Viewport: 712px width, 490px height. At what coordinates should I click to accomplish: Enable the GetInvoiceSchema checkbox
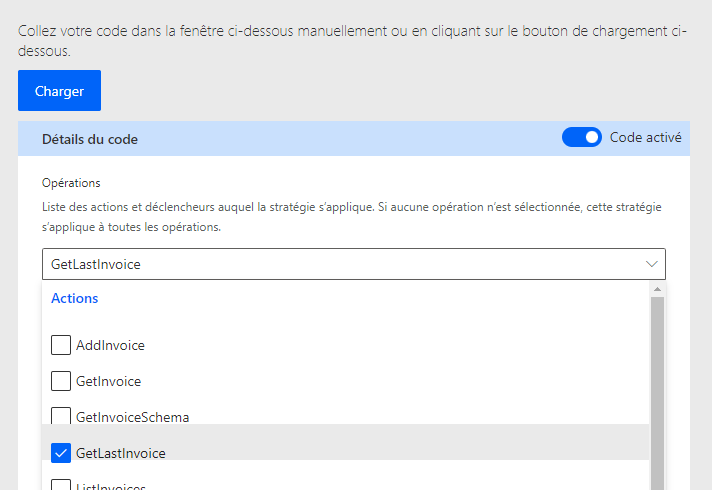click(61, 416)
